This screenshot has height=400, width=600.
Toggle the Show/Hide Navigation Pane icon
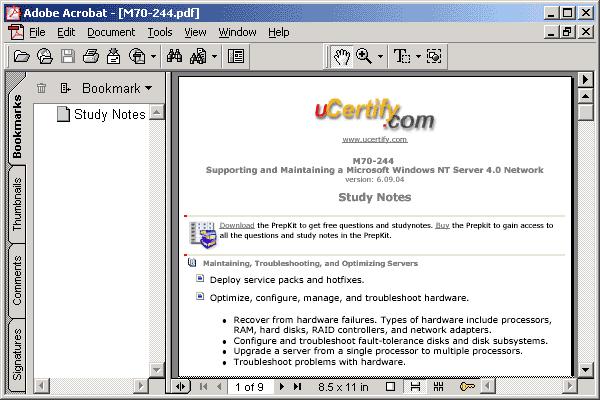coord(236,57)
